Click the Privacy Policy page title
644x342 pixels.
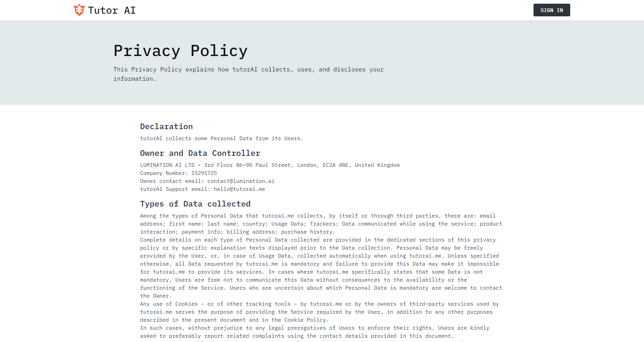click(x=180, y=51)
